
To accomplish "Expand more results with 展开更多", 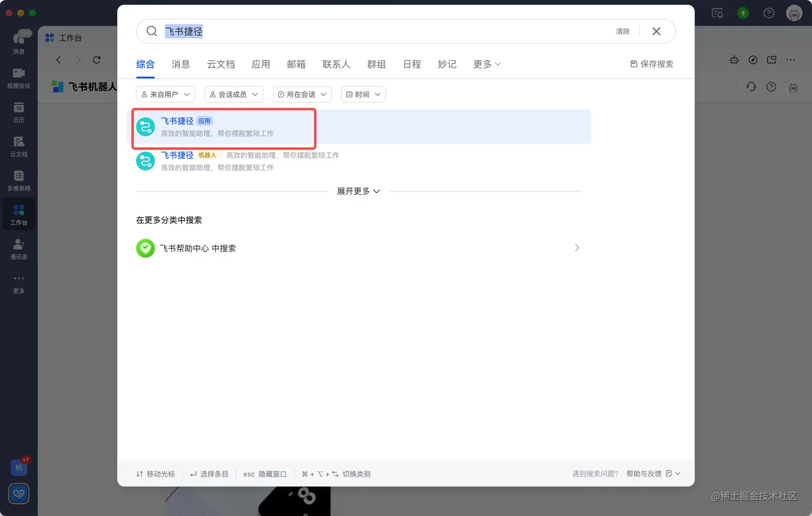I will (358, 191).
